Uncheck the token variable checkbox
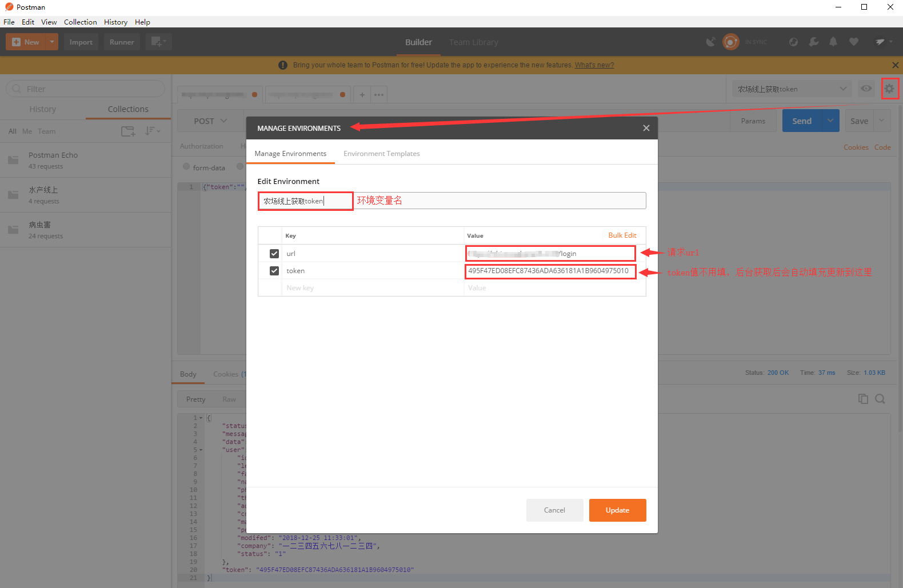This screenshot has height=588, width=903. click(274, 271)
